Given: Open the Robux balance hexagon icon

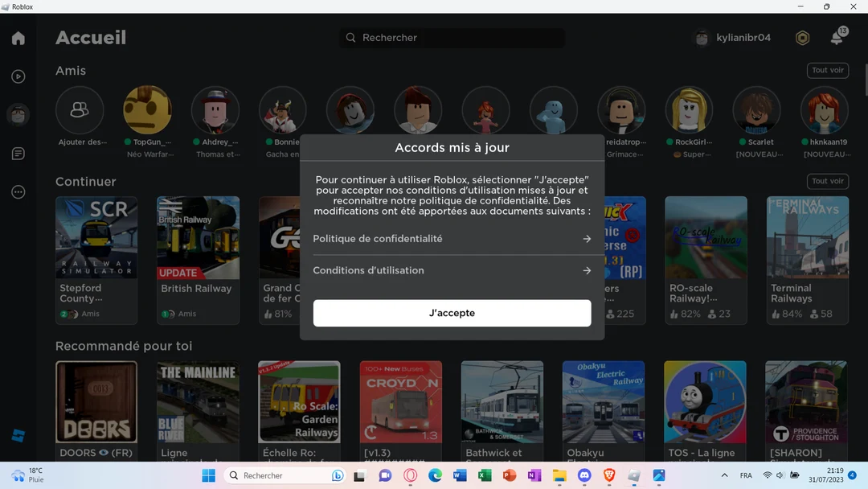Looking at the screenshot, I should click(802, 37).
